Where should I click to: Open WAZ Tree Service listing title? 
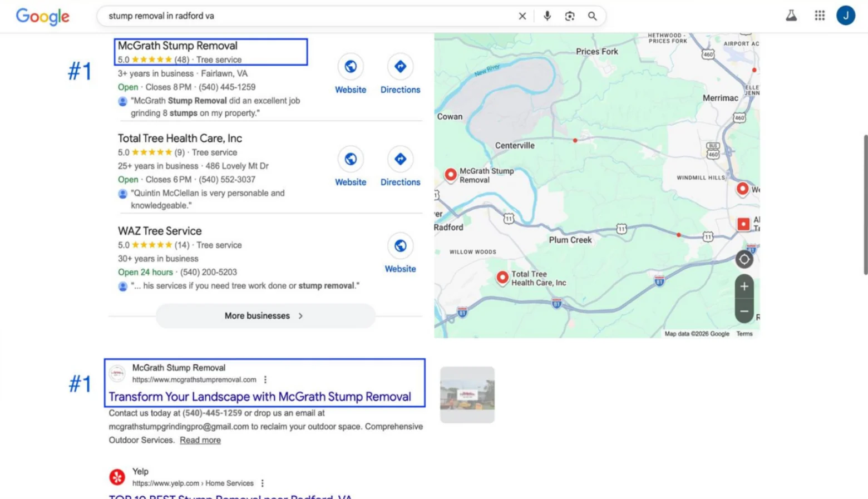tap(160, 231)
